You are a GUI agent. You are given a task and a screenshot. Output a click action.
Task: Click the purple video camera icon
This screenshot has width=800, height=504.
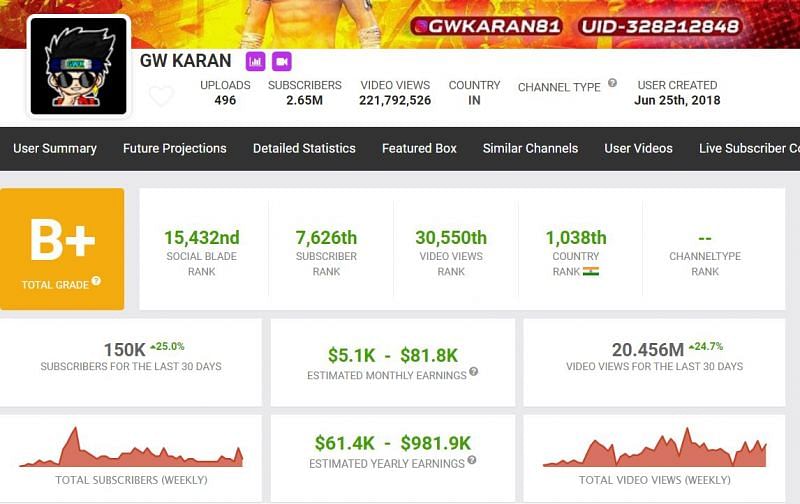tap(281, 61)
